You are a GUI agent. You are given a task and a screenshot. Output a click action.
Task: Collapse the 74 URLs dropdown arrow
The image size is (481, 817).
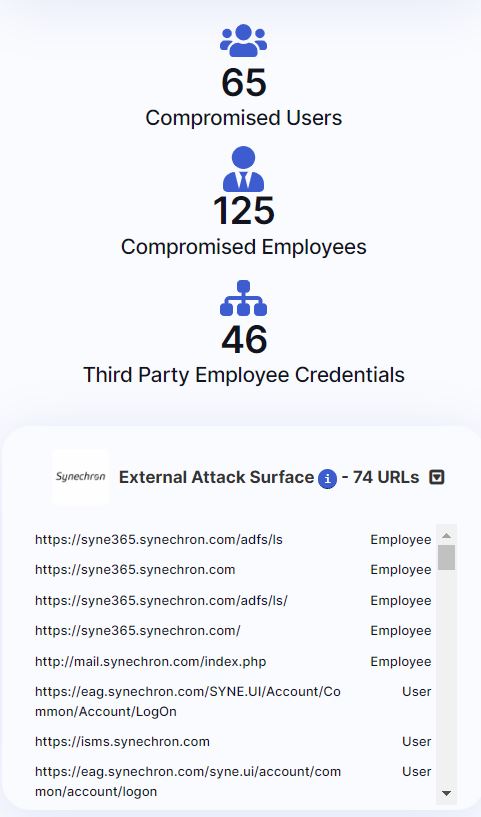coord(437,477)
